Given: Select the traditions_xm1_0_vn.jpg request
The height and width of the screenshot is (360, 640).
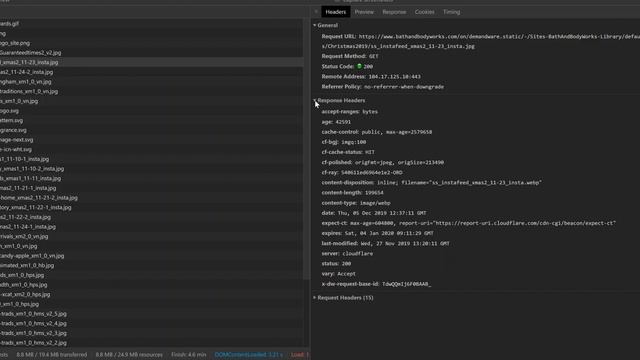Looking at the screenshot, I should 151,91.
